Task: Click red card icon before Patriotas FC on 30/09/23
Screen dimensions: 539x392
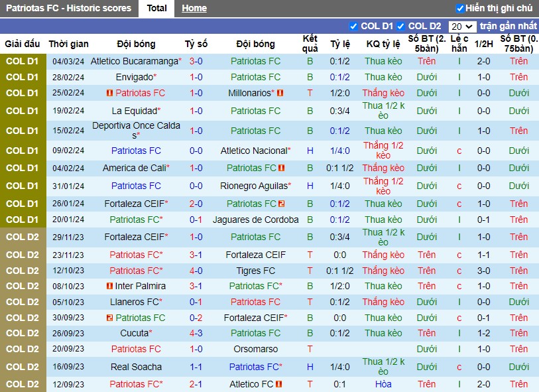Action: (109, 318)
